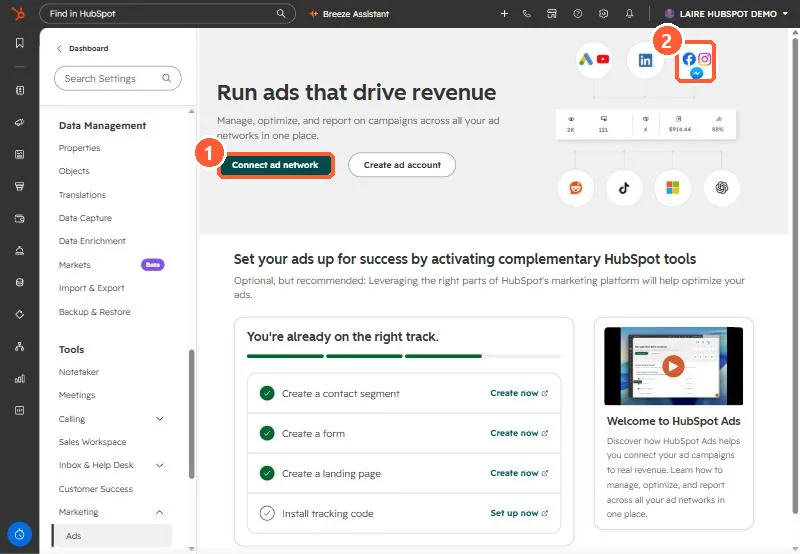Click check circle for Create a contact segment
The width and height of the screenshot is (800, 554).
tap(267, 393)
